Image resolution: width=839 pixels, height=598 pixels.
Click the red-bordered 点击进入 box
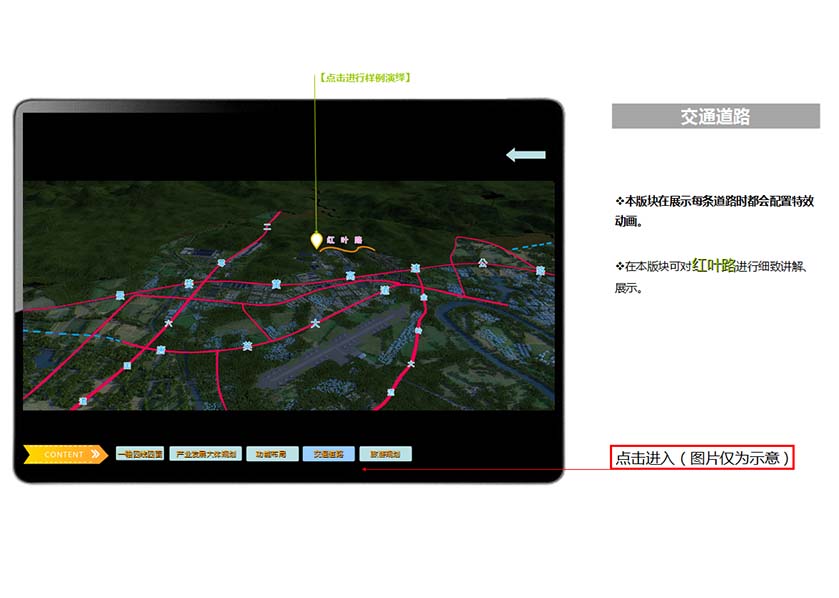click(702, 458)
